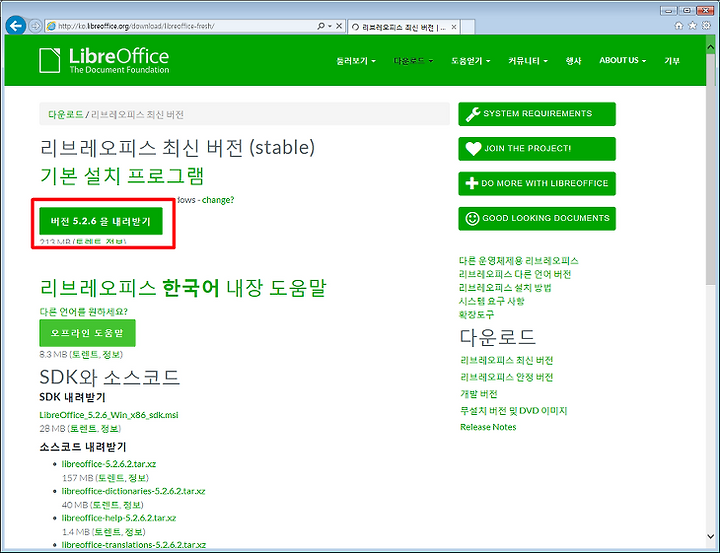The height and width of the screenshot is (553, 720).
Task: Expand the 커뮤니티 navigation menu
Action: pos(528,61)
